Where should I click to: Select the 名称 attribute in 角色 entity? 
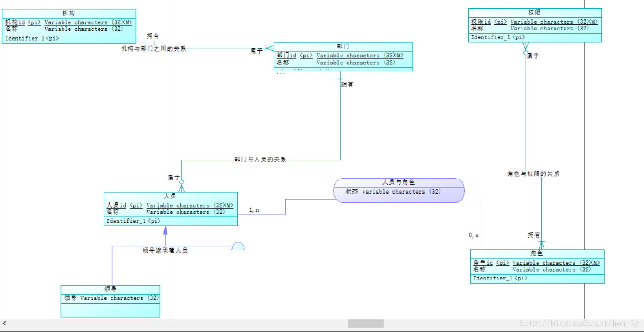click(532, 269)
